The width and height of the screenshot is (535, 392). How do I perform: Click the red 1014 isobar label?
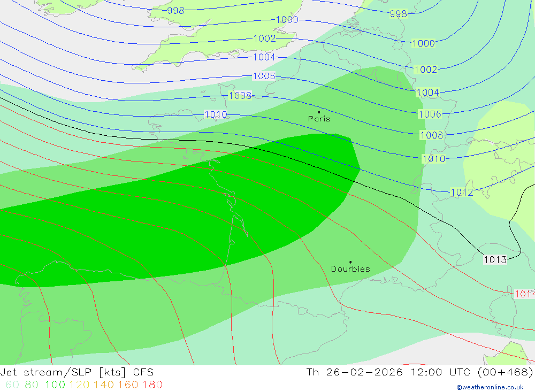coord(524,294)
